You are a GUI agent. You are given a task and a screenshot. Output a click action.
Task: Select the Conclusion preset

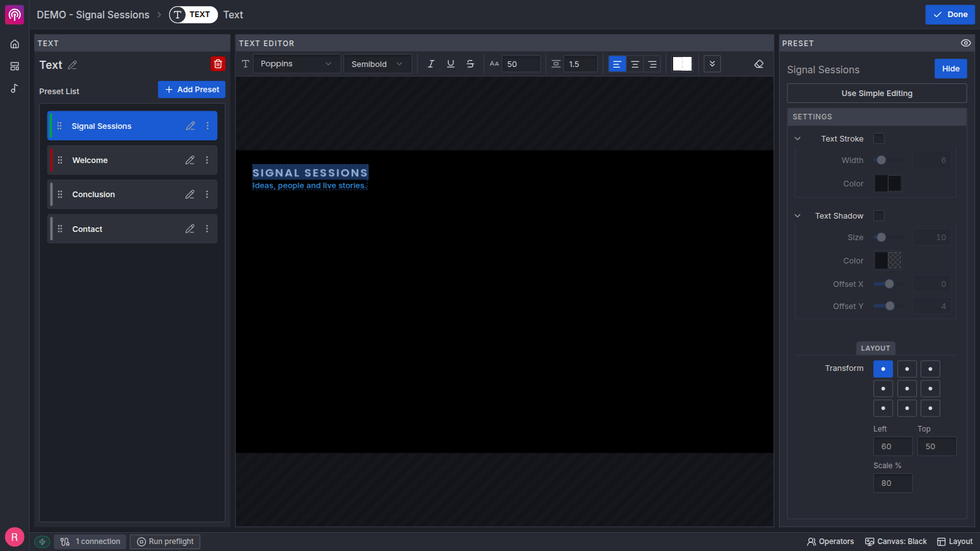133,195
